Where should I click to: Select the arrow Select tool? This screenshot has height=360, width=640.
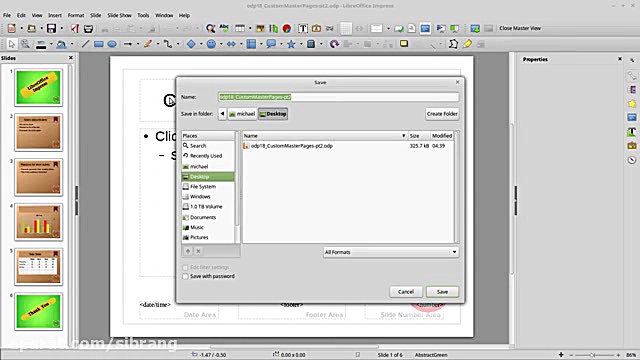11,44
